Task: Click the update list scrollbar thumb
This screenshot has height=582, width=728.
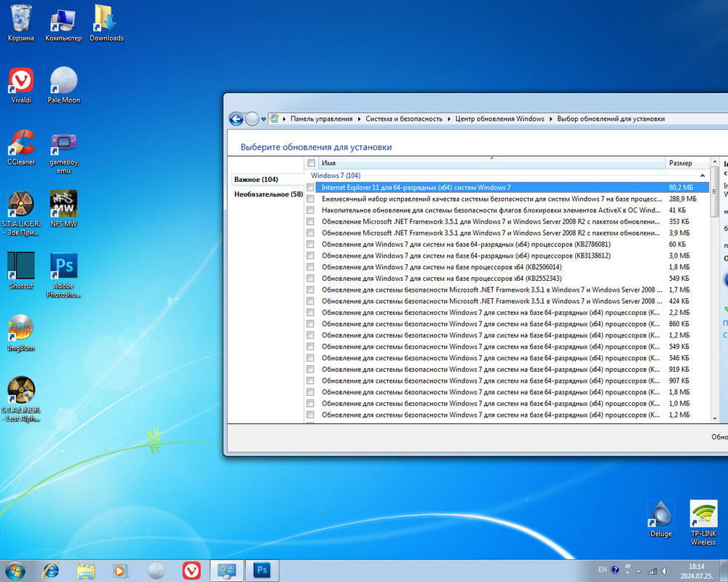Action: pos(714,192)
